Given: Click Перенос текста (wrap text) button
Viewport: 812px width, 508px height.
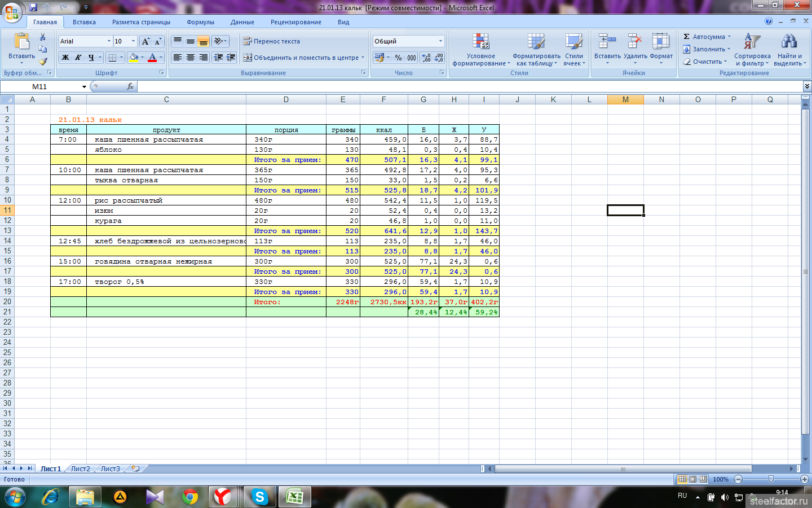Looking at the screenshot, I should (x=272, y=41).
